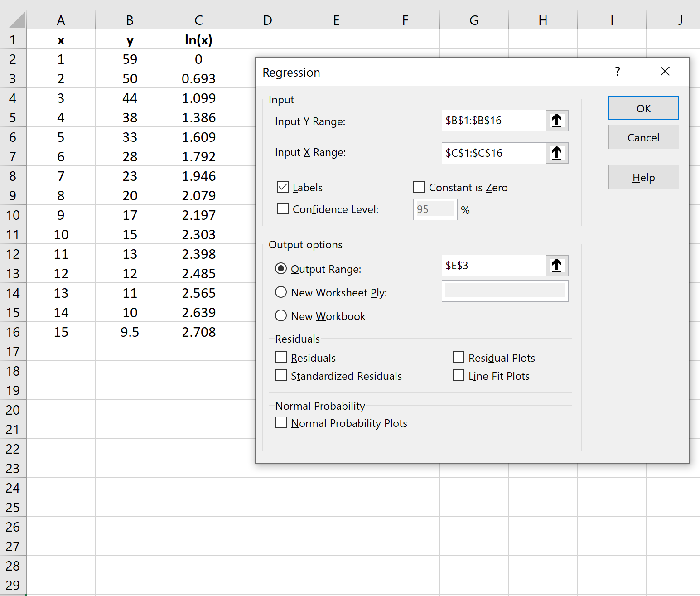Click inside the Confidence Level percentage field
The image size is (700, 596).
pyautogui.click(x=434, y=208)
